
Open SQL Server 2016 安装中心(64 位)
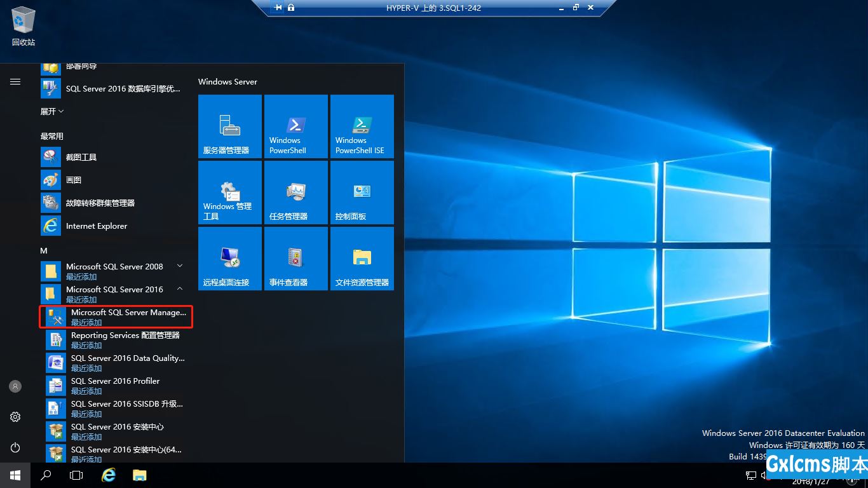pyautogui.click(x=117, y=453)
